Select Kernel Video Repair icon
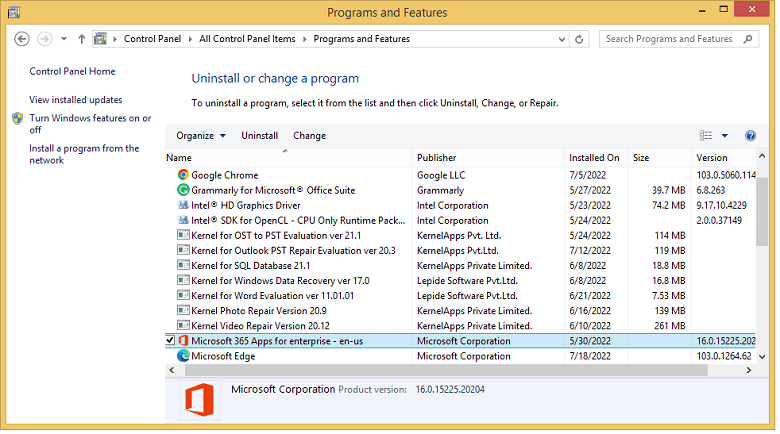The width and height of the screenshot is (780, 434). click(x=183, y=326)
